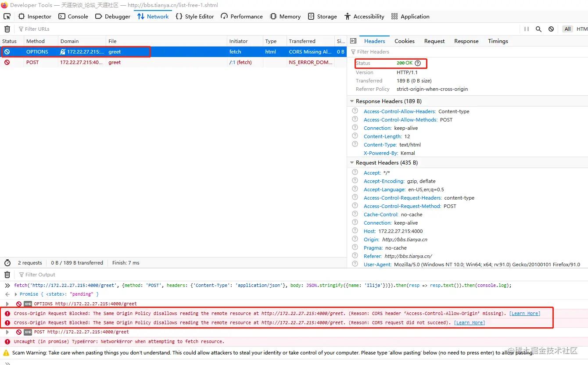
Task: Clear the network request list
Action: pyautogui.click(x=7, y=29)
